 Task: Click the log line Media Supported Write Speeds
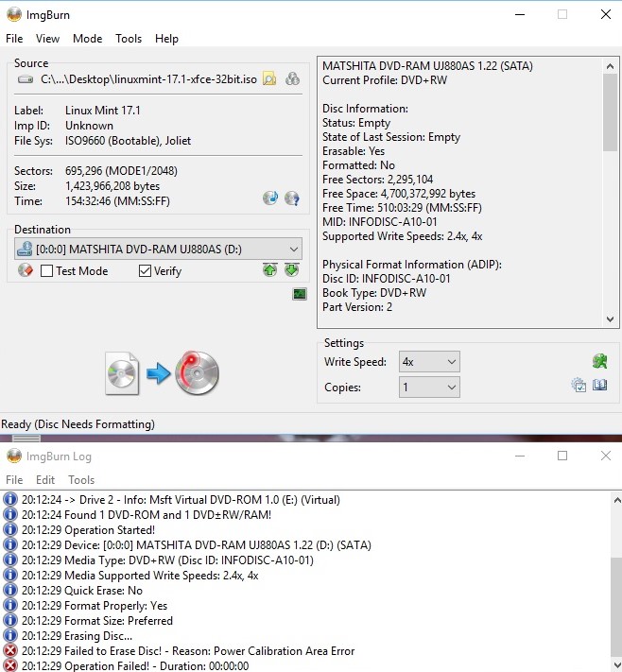[x=140, y=576]
